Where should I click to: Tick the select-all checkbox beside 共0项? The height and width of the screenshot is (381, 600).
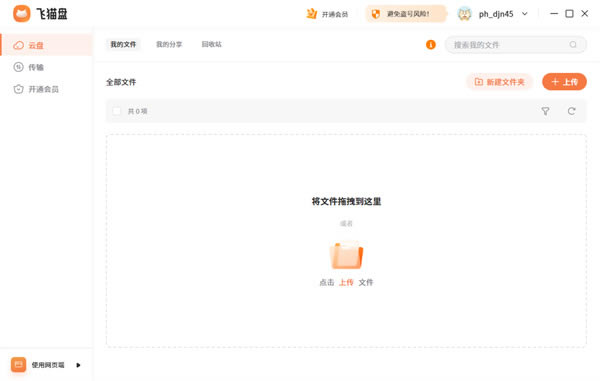[x=117, y=111]
